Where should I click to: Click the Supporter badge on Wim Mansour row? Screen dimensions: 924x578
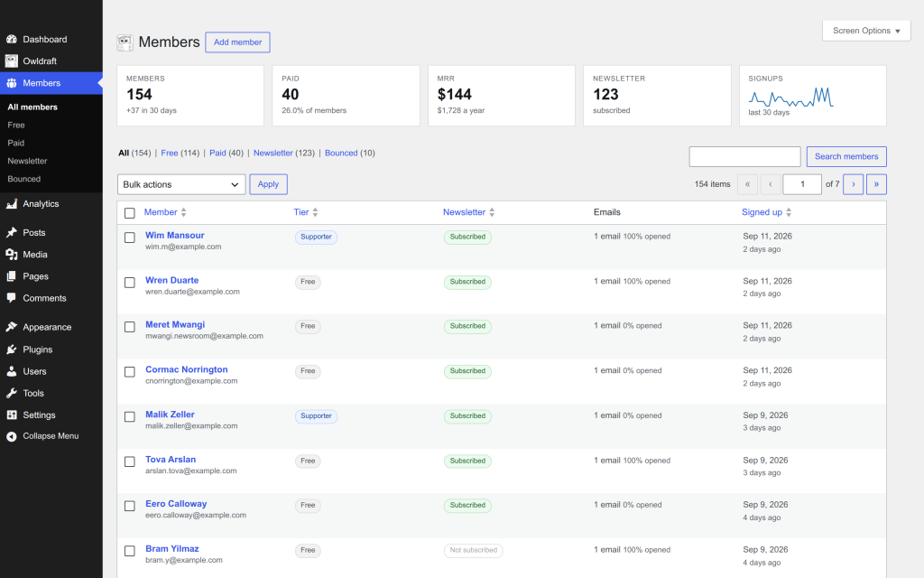(316, 238)
